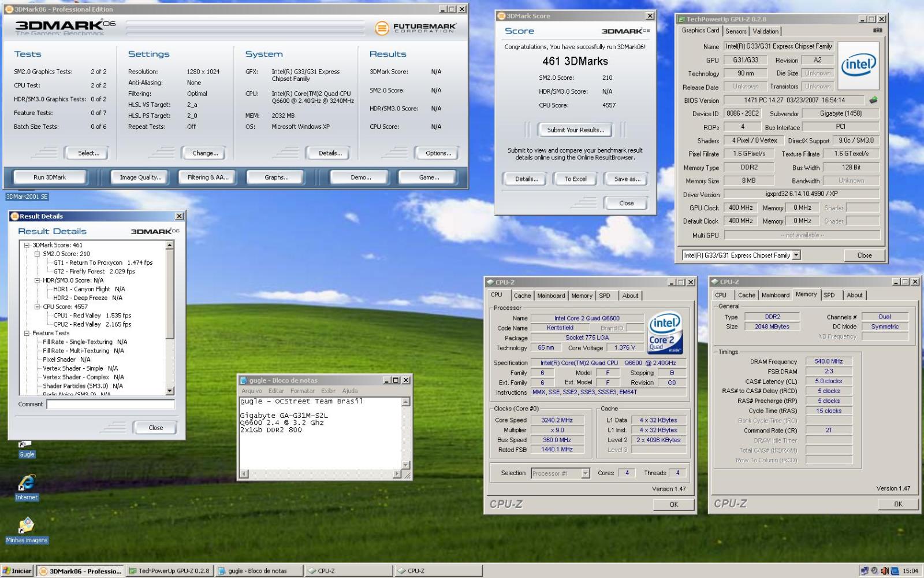Click the Change... button under Settings

pos(205,153)
